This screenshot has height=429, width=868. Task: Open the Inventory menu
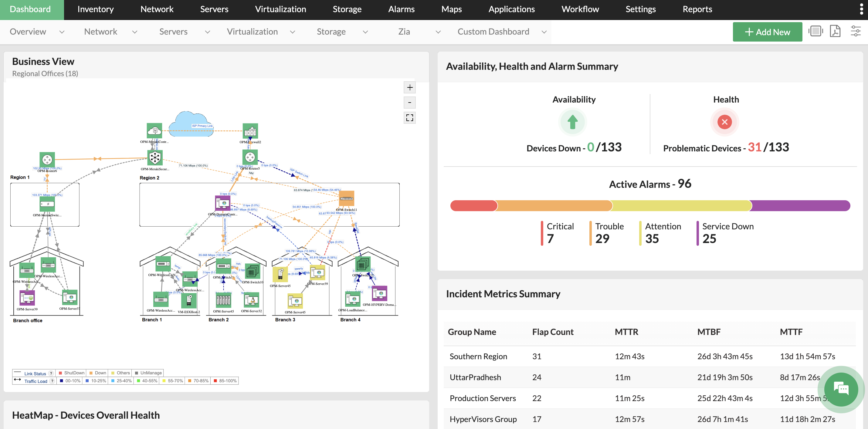pos(95,9)
